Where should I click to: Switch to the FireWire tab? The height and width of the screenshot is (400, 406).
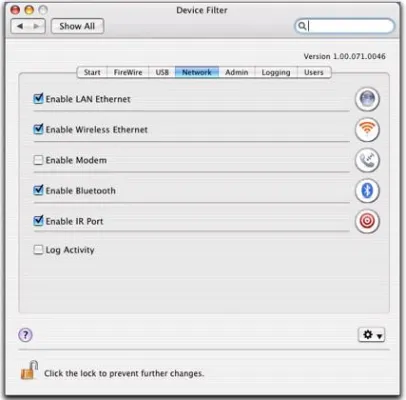pos(128,72)
